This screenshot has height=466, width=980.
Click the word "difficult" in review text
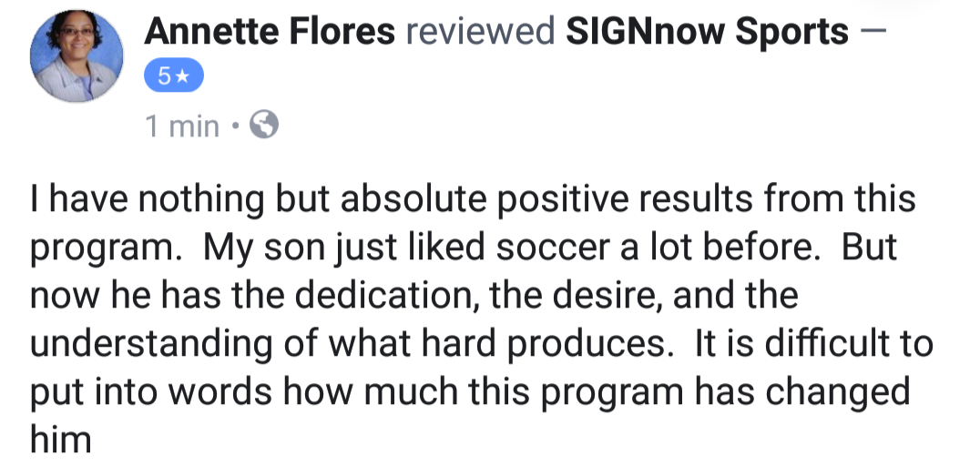813,344
